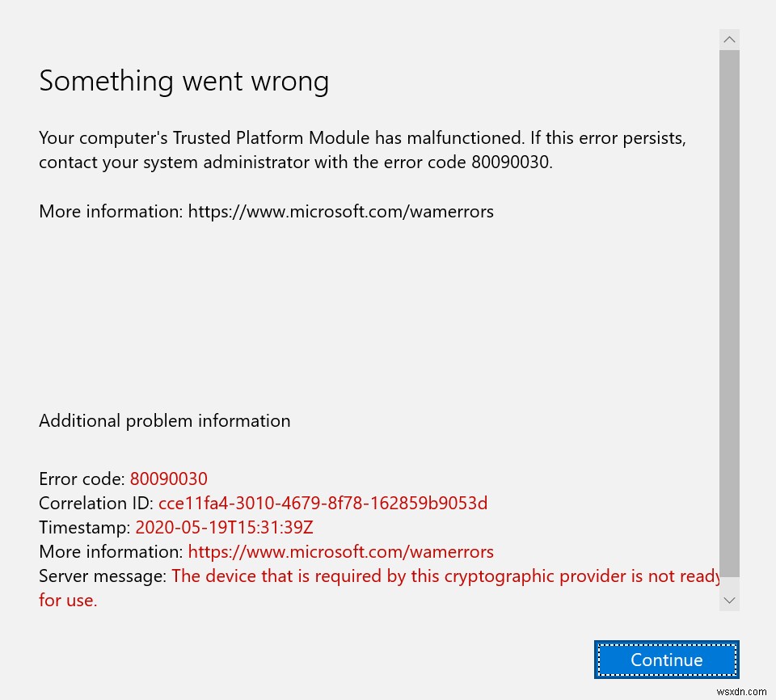Click the Correlation ID value text

click(x=323, y=504)
